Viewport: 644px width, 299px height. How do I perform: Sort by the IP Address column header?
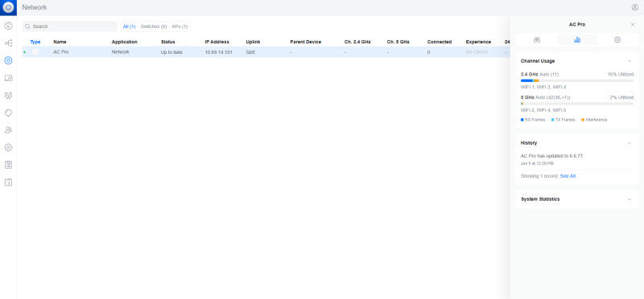point(217,42)
